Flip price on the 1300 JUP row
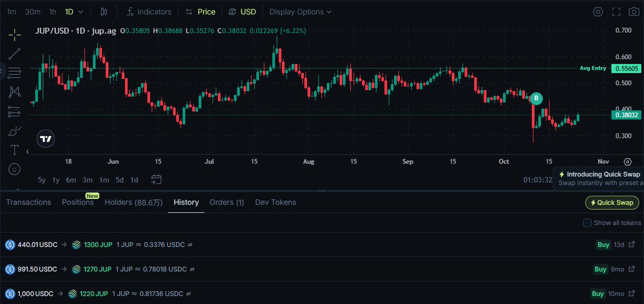Viewport: 644px width, 304px height. (190, 244)
